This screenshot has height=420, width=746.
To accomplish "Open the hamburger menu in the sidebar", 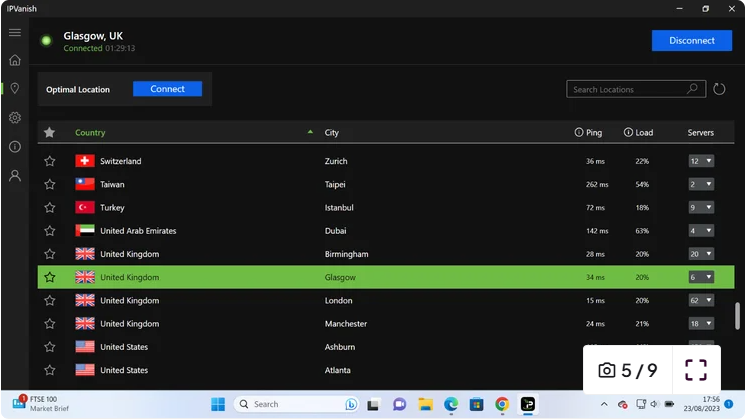I will tap(15, 32).
